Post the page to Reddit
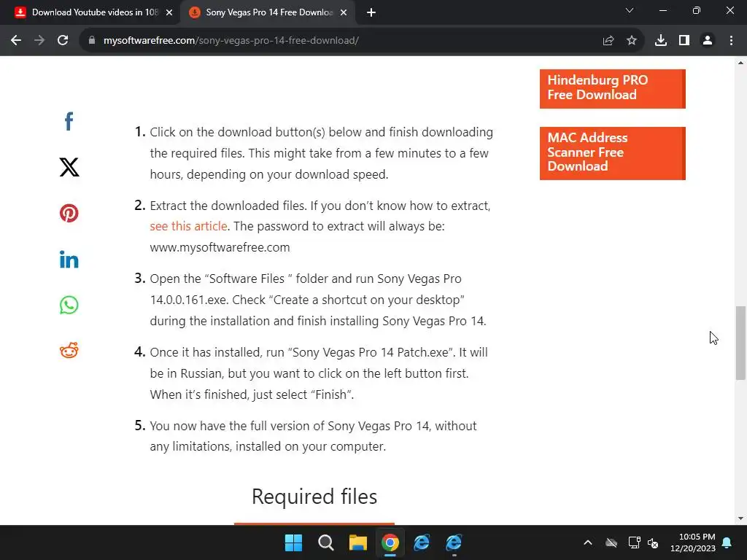Image resolution: width=747 pixels, height=560 pixels. pos(69,351)
